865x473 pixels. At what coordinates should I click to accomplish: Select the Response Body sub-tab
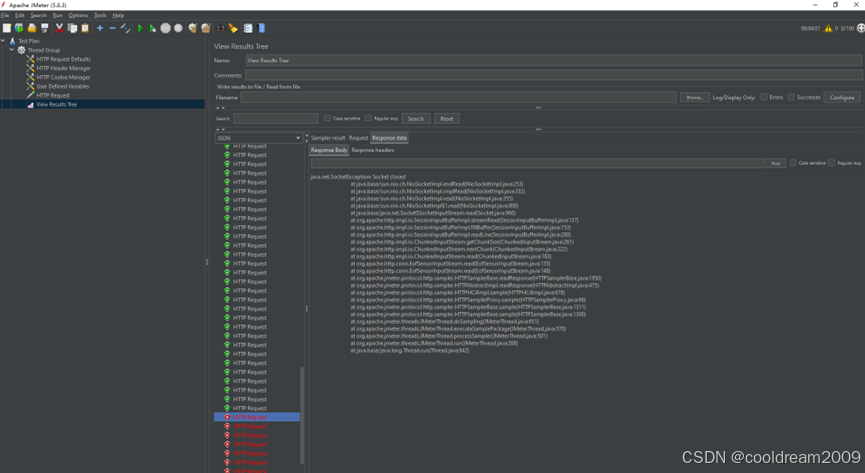tap(329, 150)
